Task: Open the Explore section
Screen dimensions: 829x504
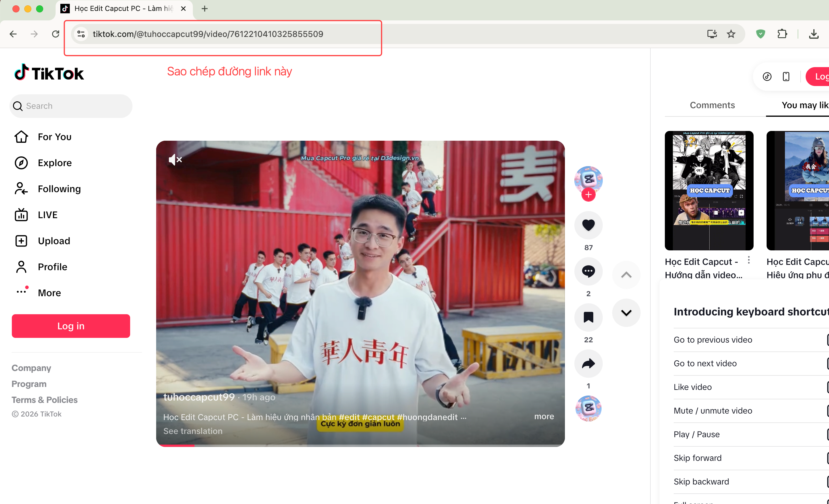Action: pyautogui.click(x=54, y=163)
